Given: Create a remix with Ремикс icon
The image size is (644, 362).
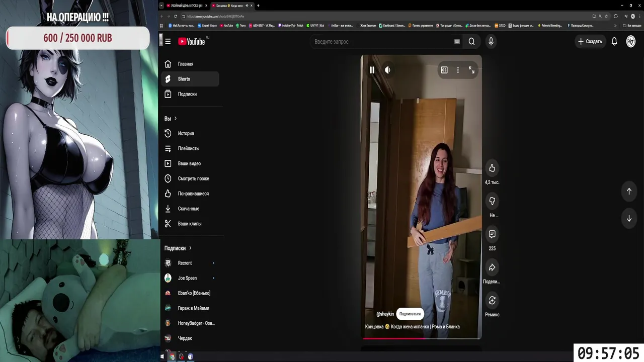Looking at the screenshot, I should (x=492, y=301).
